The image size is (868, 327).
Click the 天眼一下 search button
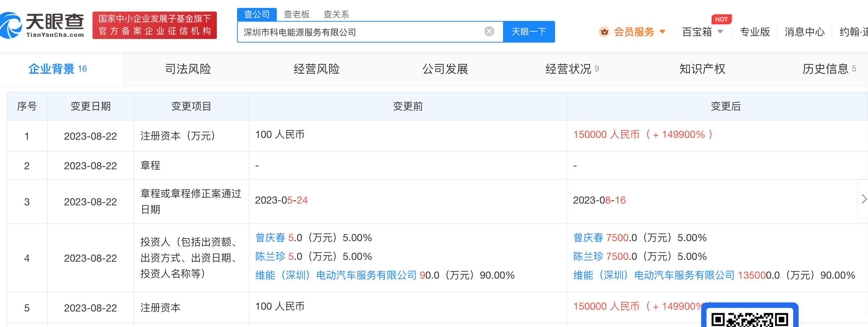tap(529, 32)
